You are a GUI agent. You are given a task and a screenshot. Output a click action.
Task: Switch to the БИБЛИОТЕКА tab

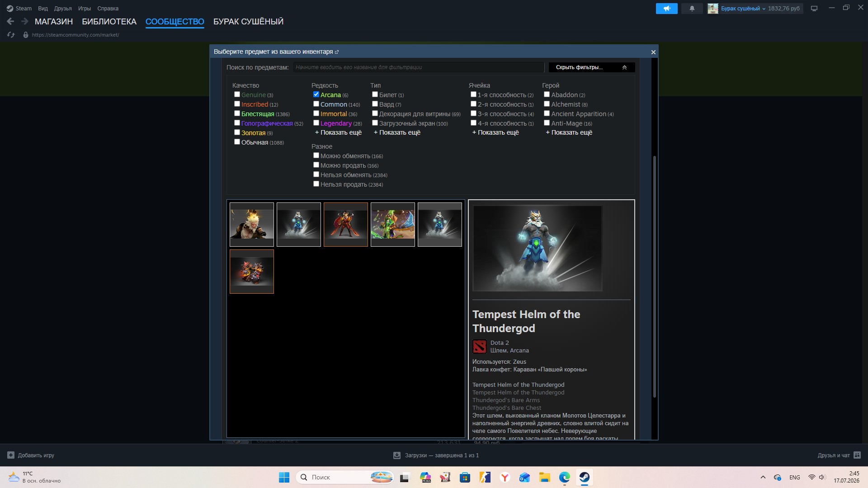(x=109, y=22)
